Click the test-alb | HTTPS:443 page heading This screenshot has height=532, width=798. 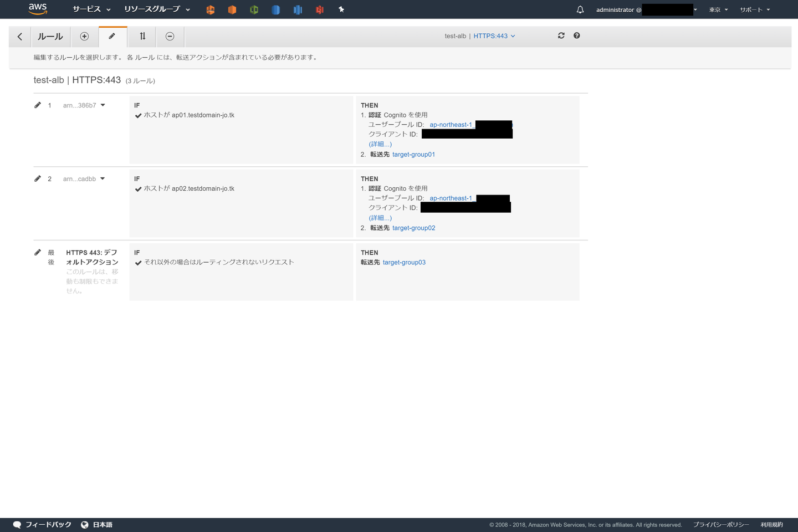coord(77,80)
